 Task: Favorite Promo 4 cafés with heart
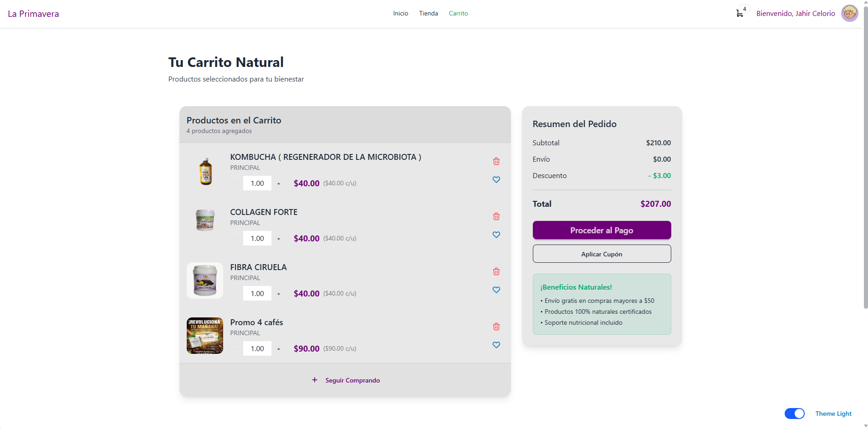(496, 345)
